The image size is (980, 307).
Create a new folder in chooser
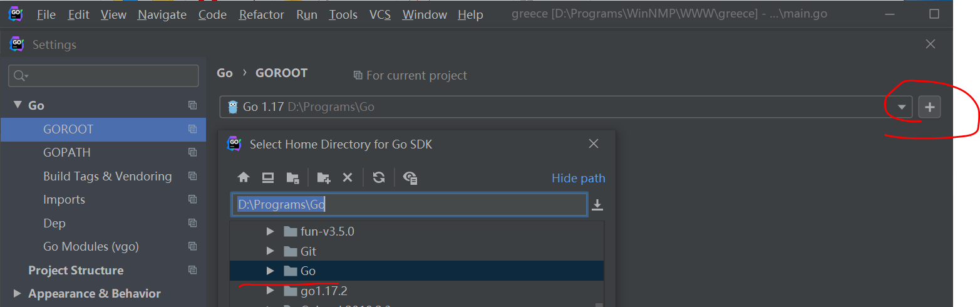[x=324, y=178]
